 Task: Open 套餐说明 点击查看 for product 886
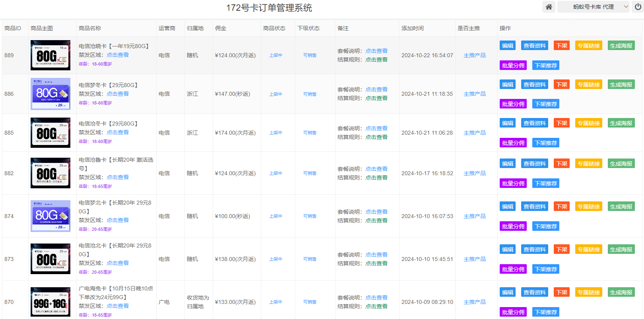(x=376, y=89)
